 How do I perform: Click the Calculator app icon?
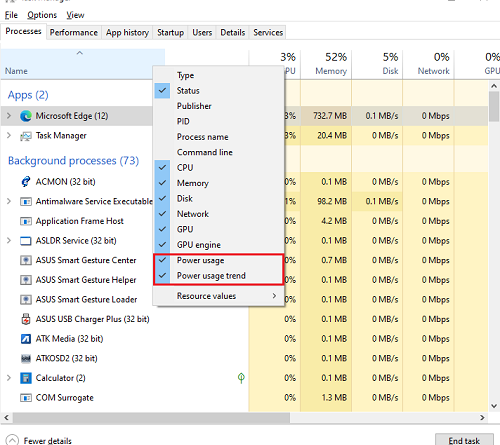coord(26,378)
